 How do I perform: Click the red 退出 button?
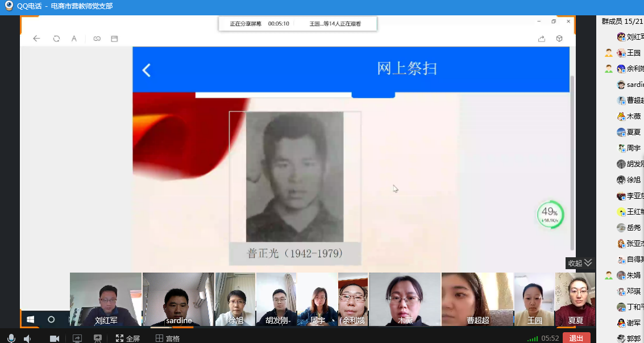[x=576, y=338]
